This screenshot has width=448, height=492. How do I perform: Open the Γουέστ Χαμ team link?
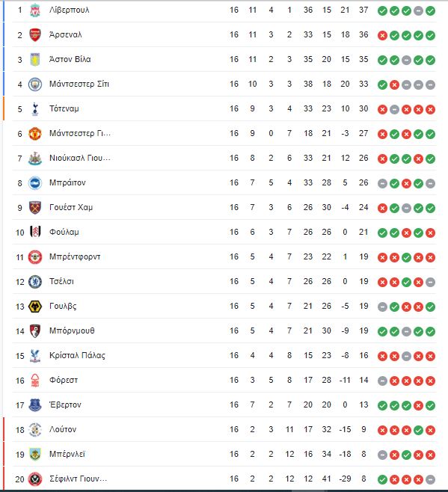point(71,207)
